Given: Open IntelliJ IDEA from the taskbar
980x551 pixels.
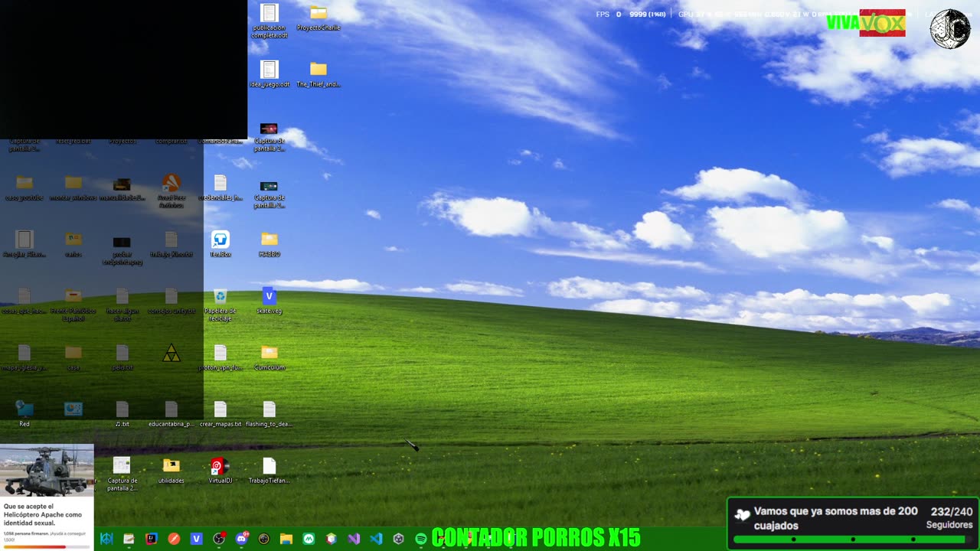Looking at the screenshot, I should point(152,539).
